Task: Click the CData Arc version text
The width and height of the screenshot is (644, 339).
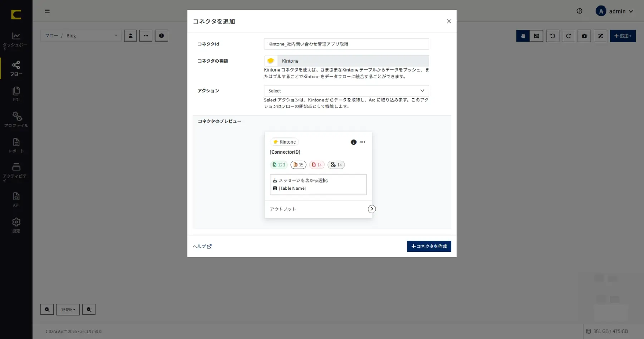Action: (74, 331)
